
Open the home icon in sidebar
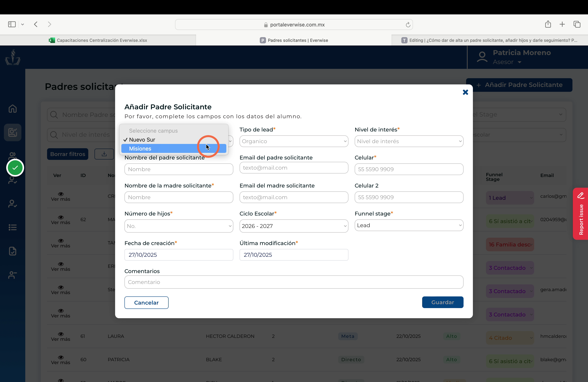tap(13, 109)
